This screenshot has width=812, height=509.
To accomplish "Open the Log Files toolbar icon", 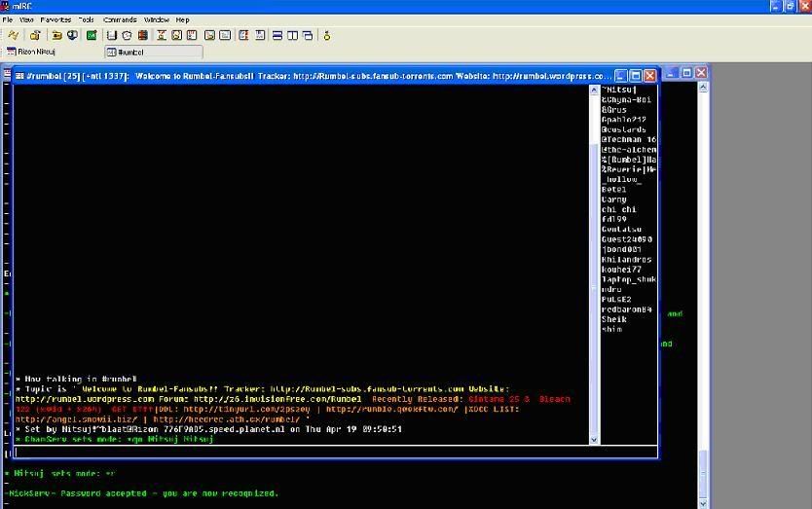I will [225, 35].
